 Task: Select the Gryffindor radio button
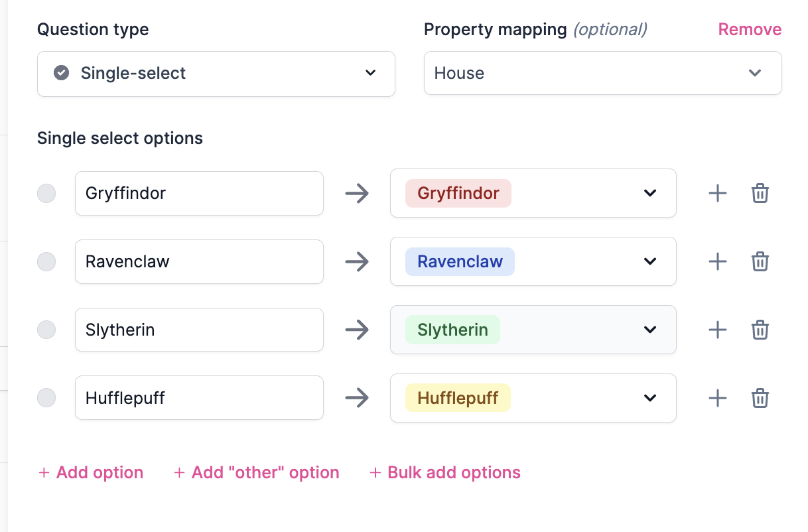46,194
